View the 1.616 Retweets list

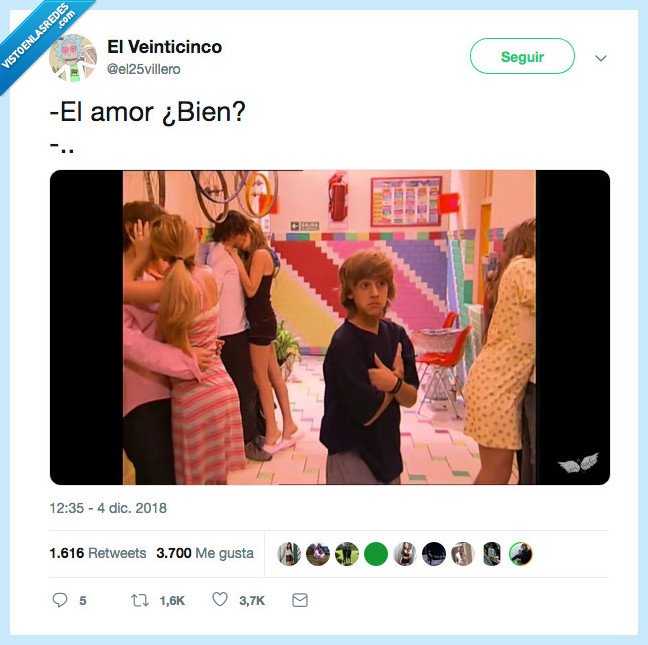(x=98, y=553)
